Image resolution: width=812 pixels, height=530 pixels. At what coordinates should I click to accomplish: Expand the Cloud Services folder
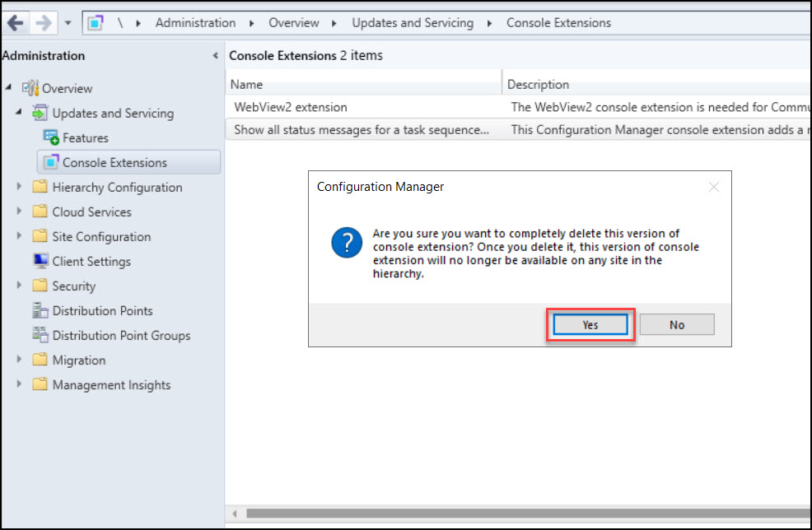19,211
